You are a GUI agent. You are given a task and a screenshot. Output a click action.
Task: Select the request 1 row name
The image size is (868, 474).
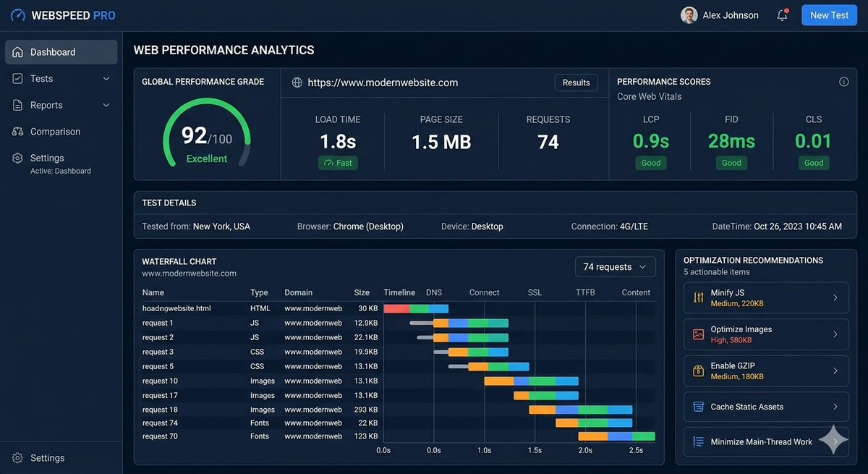click(x=158, y=323)
